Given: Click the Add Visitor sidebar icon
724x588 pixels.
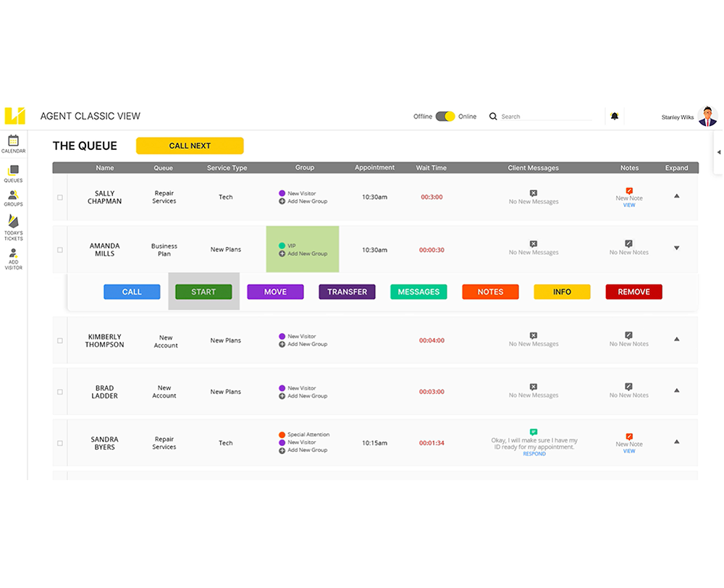Looking at the screenshot, I should click(x=13, y=255).
